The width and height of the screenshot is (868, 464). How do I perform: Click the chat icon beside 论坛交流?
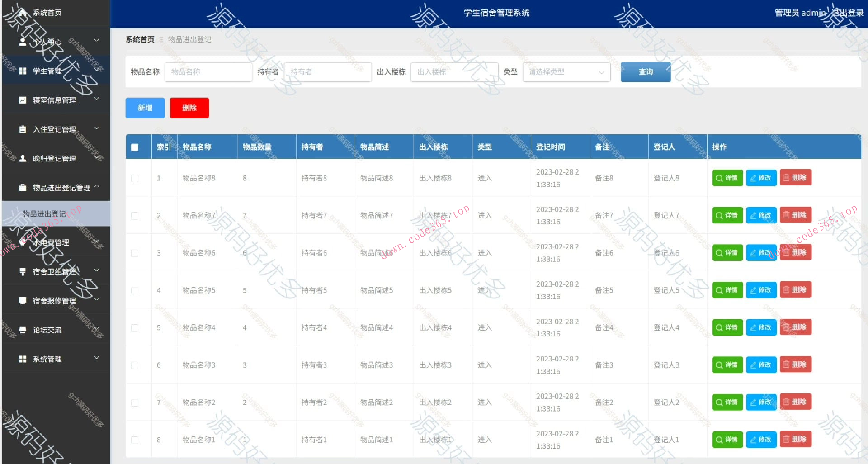click(x=23, y=330)
